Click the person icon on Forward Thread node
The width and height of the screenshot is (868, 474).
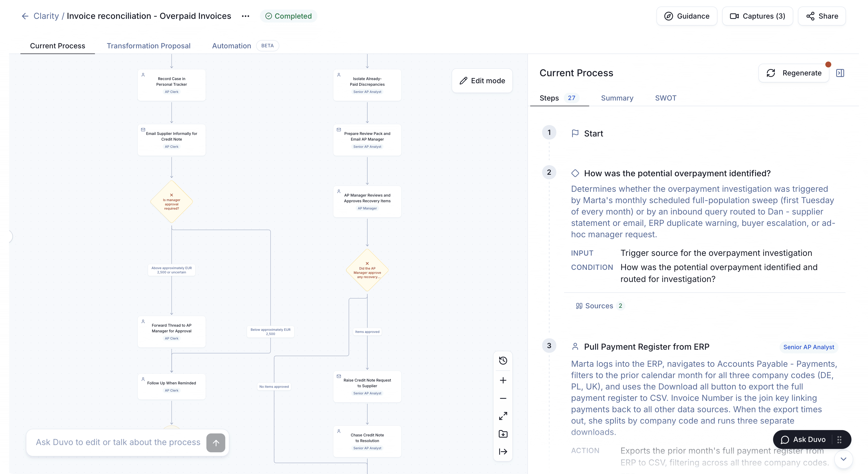[143, 322]
